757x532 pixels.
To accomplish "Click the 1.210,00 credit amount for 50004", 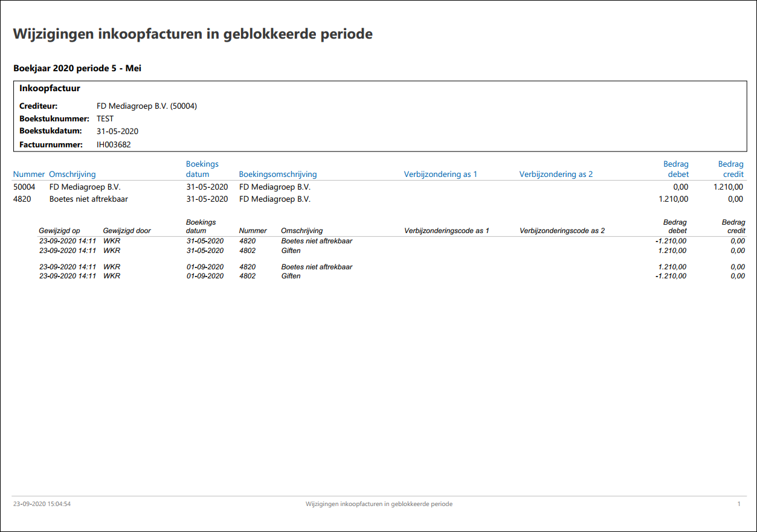I will coord(728,187).
